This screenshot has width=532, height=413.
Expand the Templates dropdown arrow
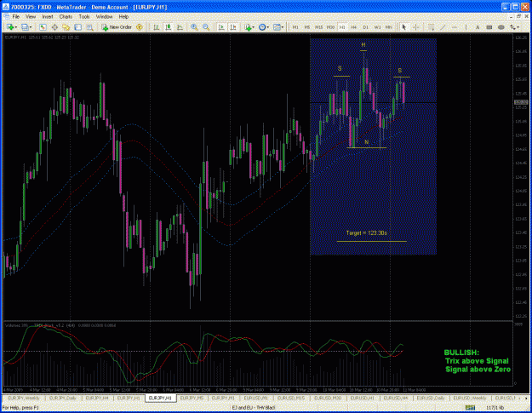tap(283, 27)
